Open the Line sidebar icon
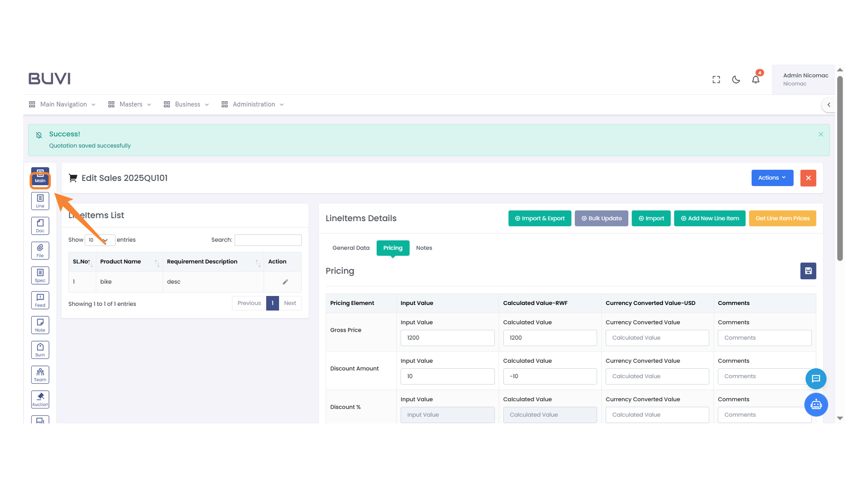This screenshot has width=868, height=488. click(x=40, y=201)
